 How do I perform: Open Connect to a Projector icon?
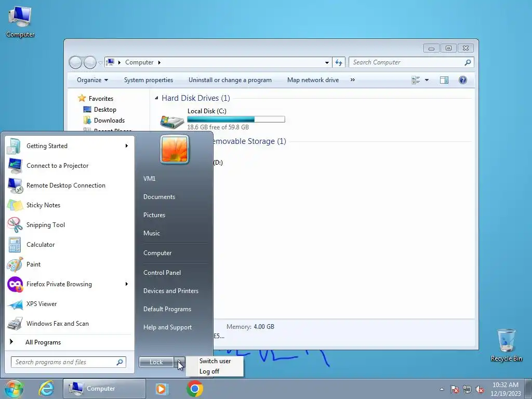(x=14, y=166)
